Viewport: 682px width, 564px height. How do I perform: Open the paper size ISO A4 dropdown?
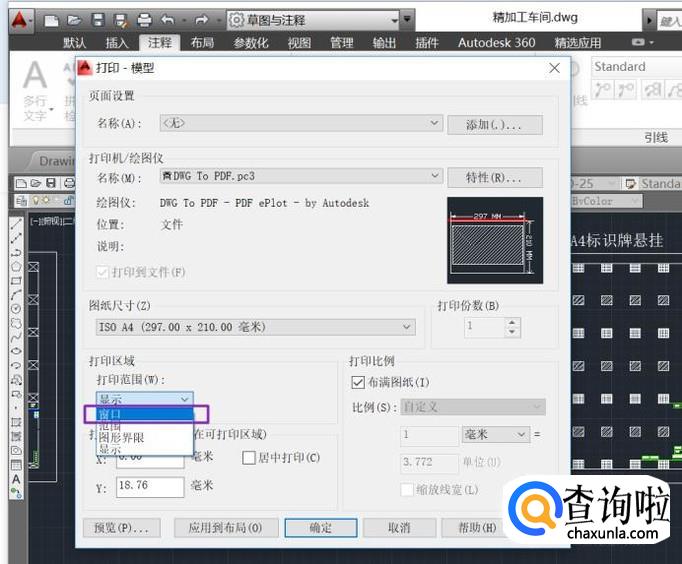(x=255, y=327)
